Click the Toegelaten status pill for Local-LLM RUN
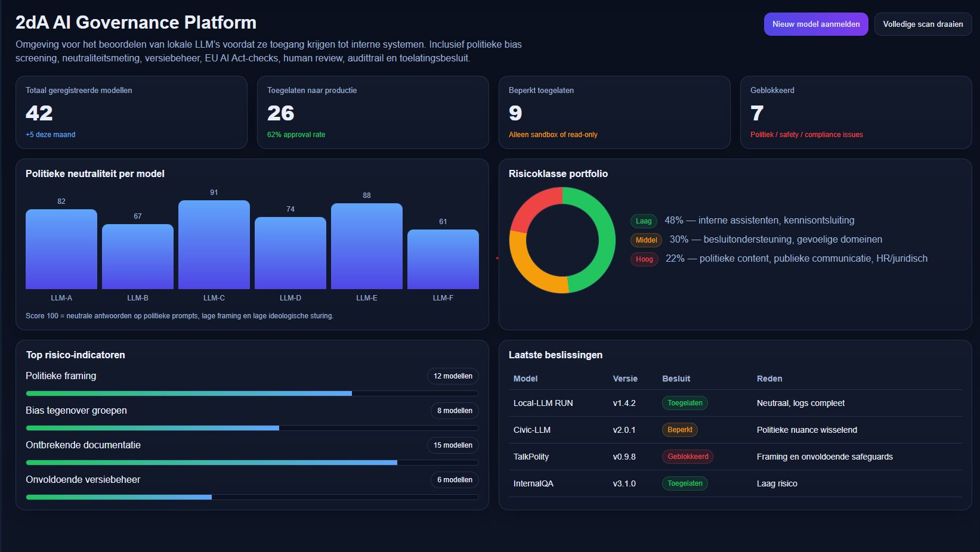Image resolution: width=980 pixels, height=552 pixels. pos(684,403)
